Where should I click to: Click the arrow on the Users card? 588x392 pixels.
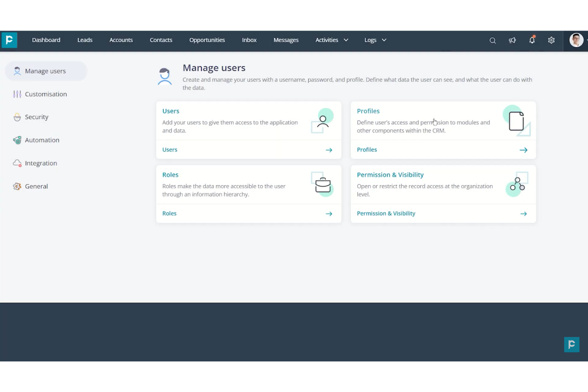329,150
